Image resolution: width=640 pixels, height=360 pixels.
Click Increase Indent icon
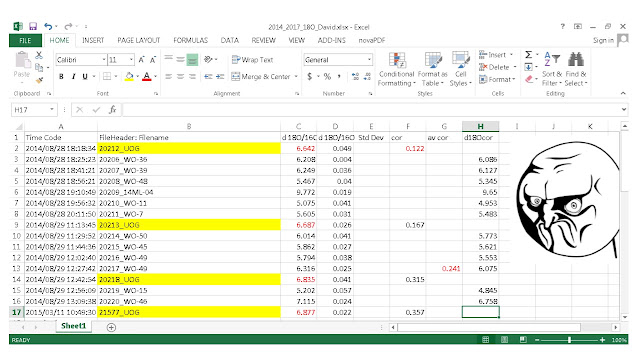click(220, 76)
